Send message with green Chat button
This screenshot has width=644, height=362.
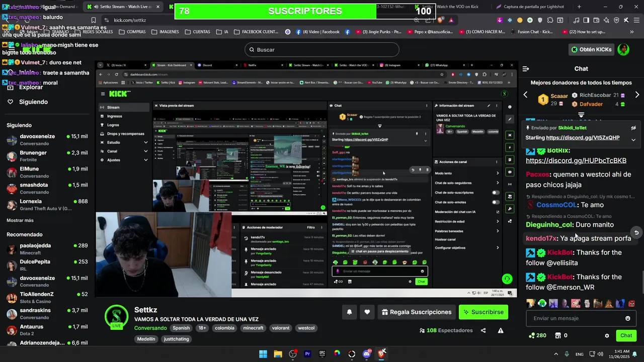tap(626, 335)
